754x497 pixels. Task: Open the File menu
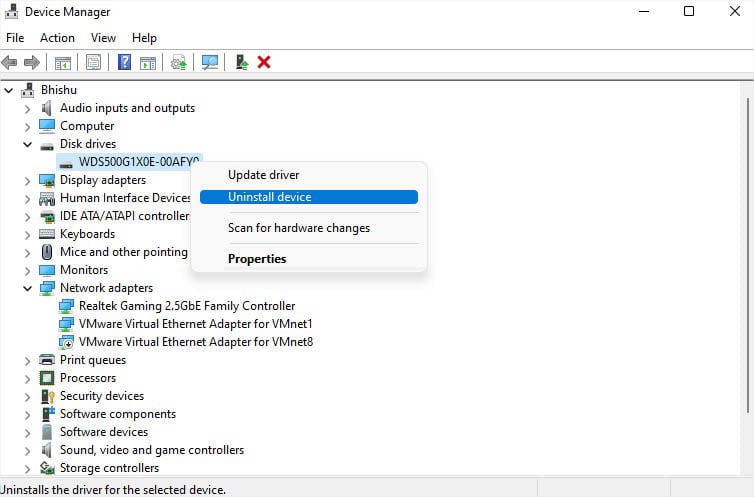point(15,38)
